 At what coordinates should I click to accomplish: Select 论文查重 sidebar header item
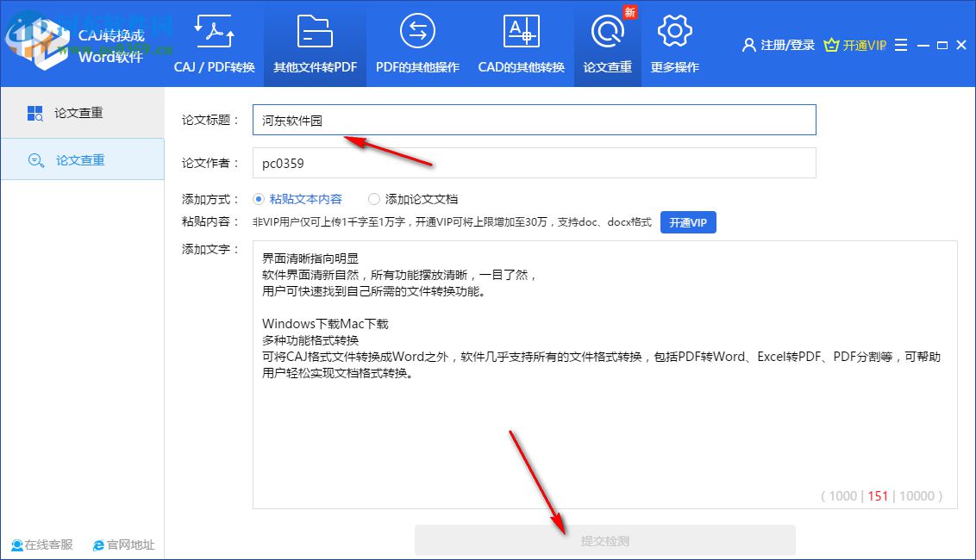[82, 113]
